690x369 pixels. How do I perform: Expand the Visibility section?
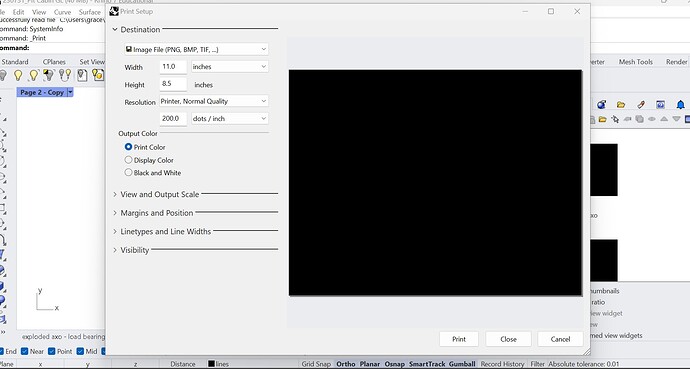point(115,250)
